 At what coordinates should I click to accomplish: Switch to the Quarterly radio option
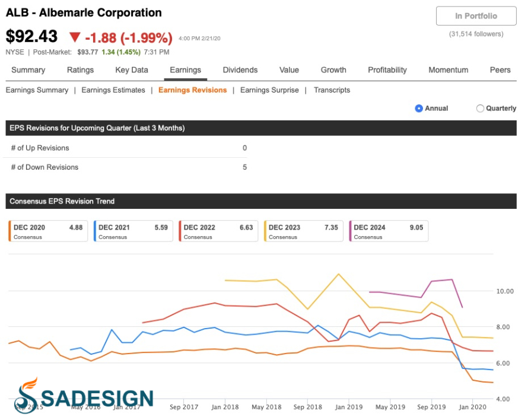tap(480, 109)
